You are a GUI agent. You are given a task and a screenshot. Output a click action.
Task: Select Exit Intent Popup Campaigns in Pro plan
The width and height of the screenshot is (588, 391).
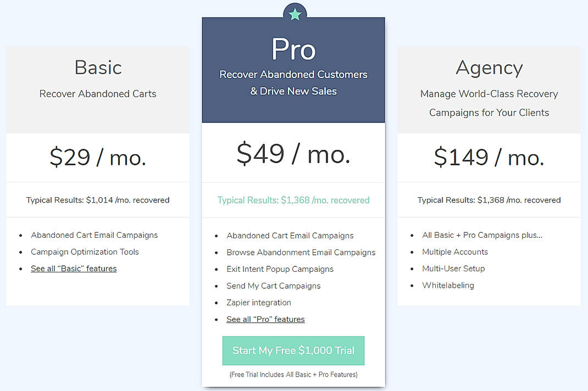click(x=280, y=269)
